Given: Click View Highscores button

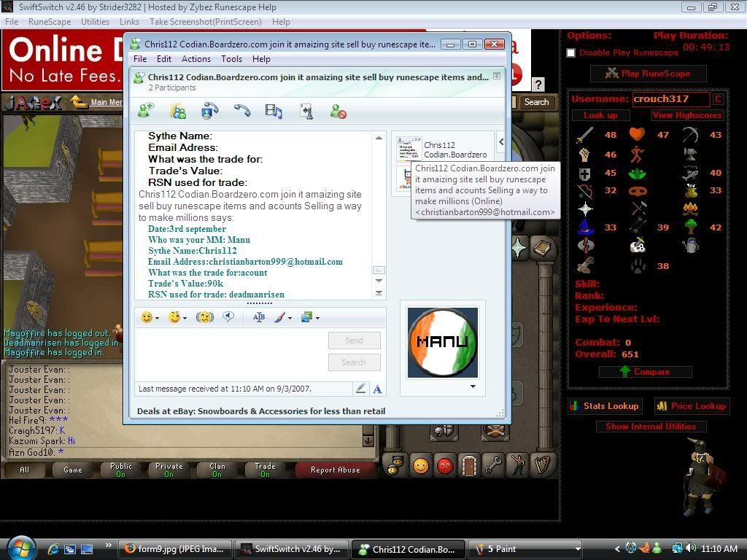Looking at the screenshot, I should [x=687, y=115].
